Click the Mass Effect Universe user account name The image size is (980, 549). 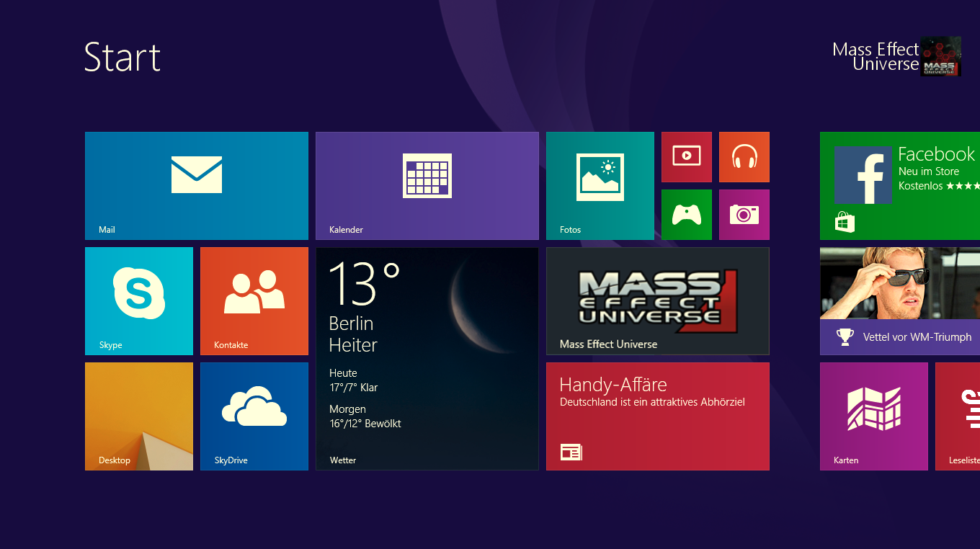point(875,56)
